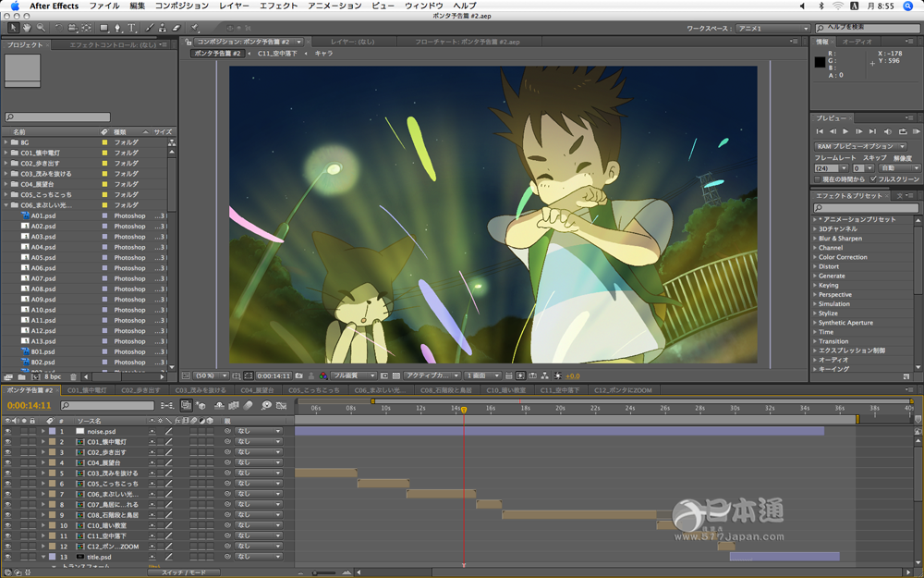The width and height of the screenshot is (924, 578).
Task: Toggle the transparency grid icon
Action: click(396, 375)
